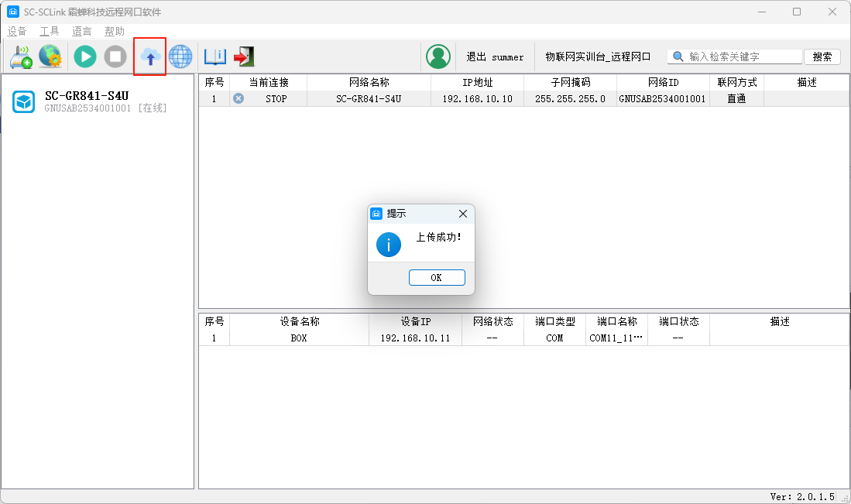Click 退出 summer logout link
This screenshot has height=504, width=851.
(x=495, y=57)
